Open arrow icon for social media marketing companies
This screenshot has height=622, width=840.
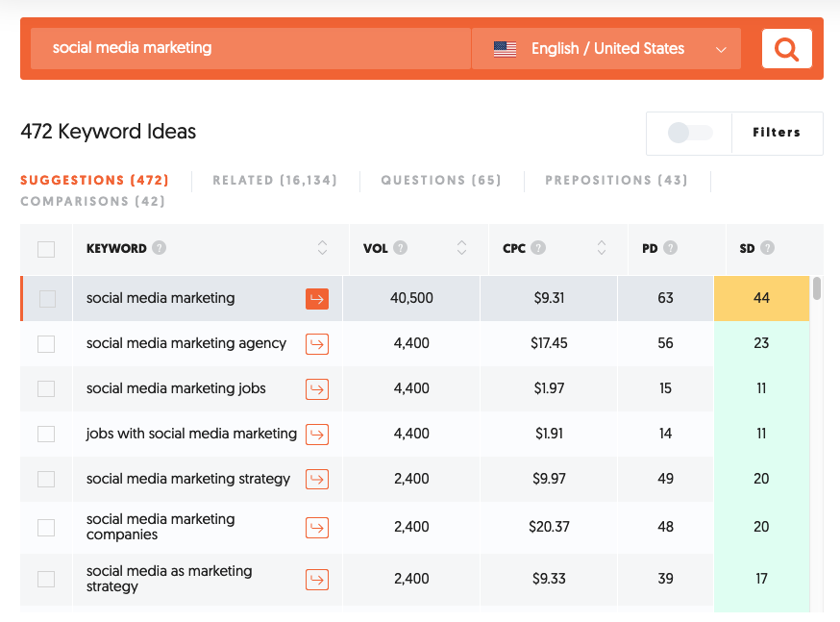pyautogui.click(x=317, y=528)
